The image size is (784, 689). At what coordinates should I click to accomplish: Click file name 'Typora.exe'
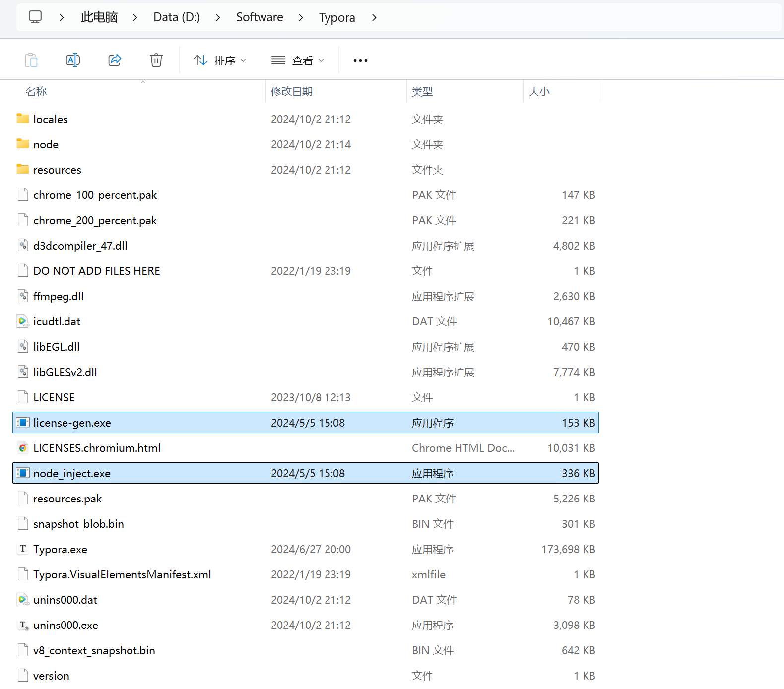click(x=60, y=549)
